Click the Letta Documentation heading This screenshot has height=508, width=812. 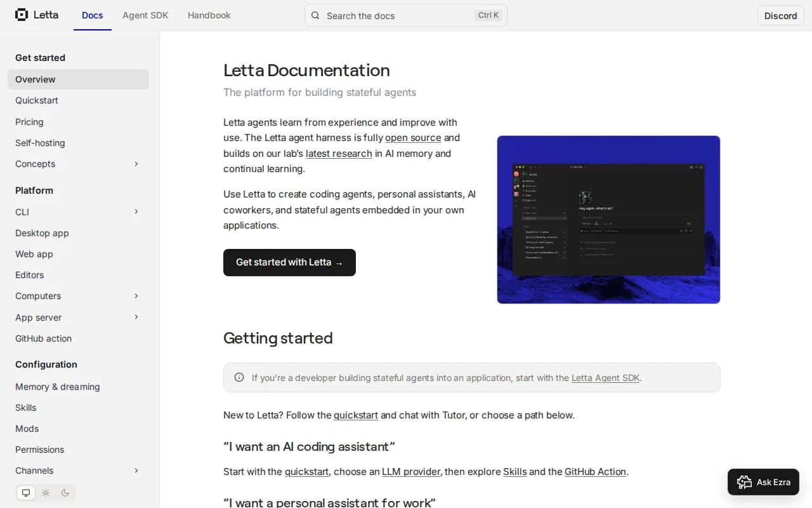[306, 70]
